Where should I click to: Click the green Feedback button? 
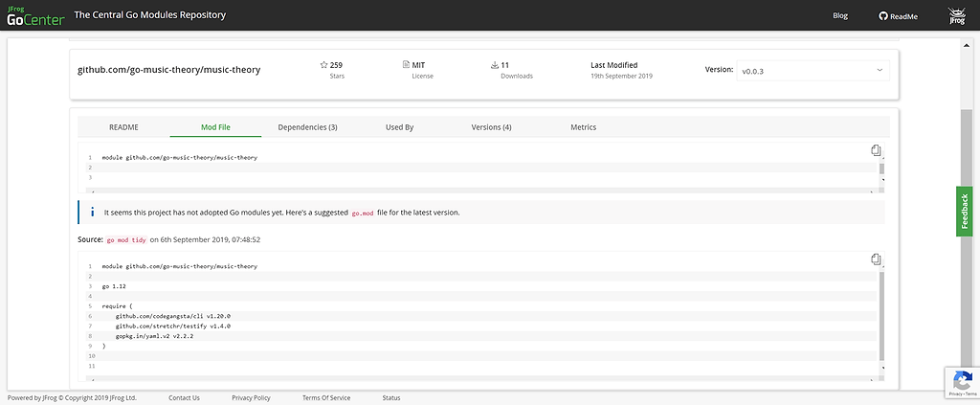coord(964,212)
